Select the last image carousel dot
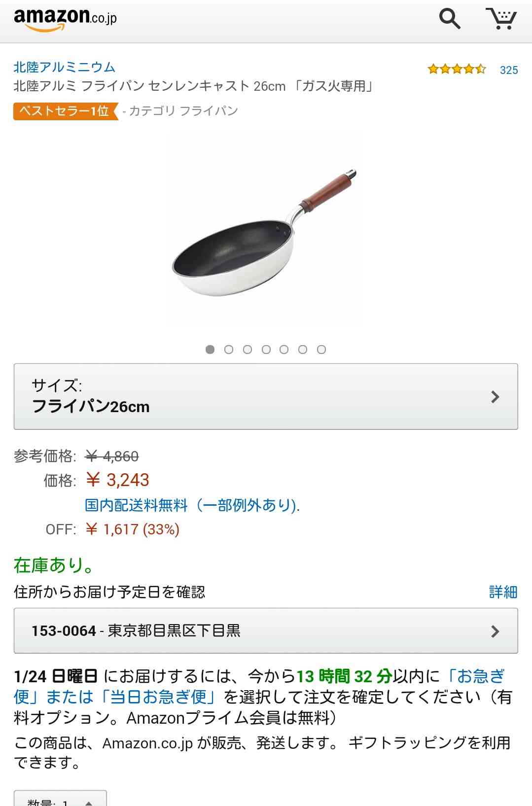 pyautogui.click(x=321, y=350)
